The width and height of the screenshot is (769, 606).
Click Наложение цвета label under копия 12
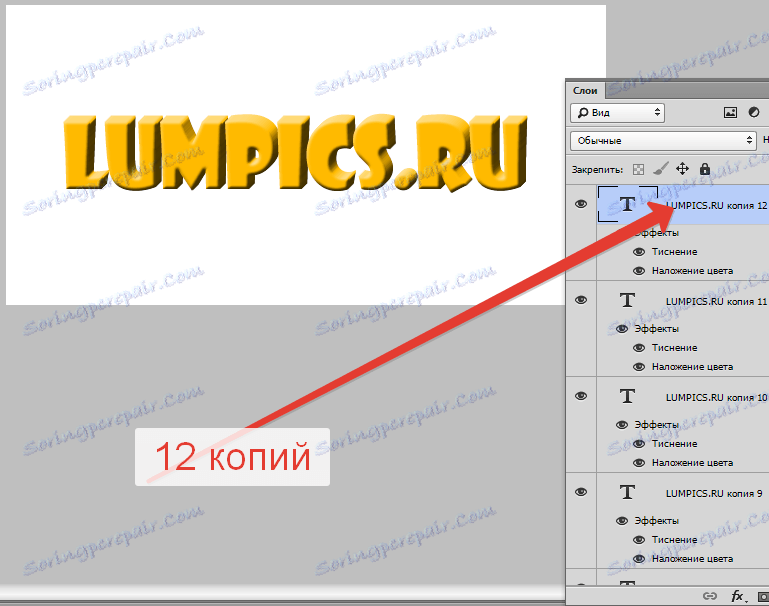coord(692,271)
